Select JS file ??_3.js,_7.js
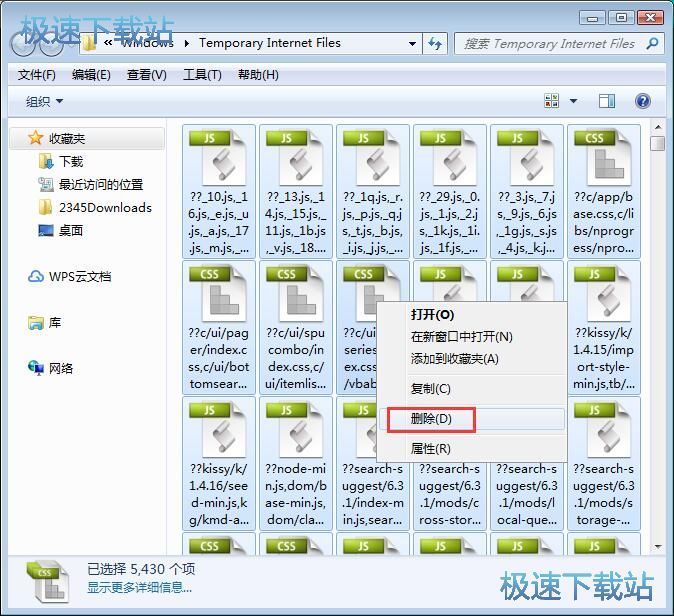Image resolution: width=674 pixels, height=616 pixels. pos(527,192)
